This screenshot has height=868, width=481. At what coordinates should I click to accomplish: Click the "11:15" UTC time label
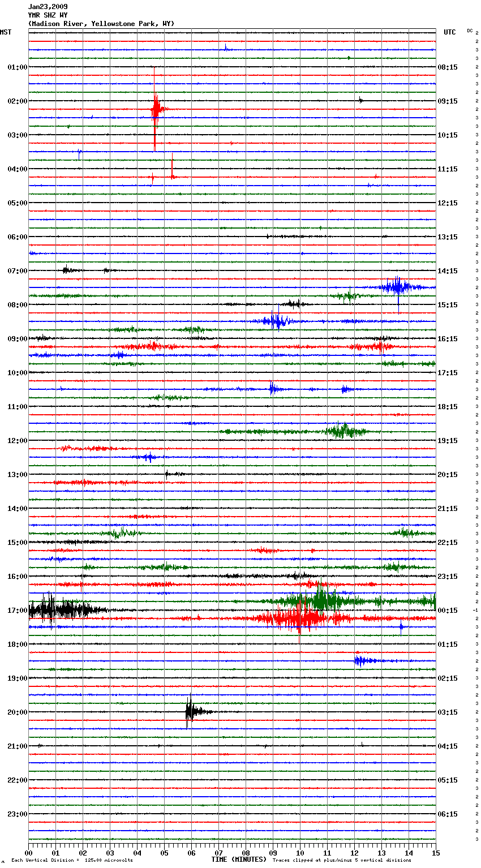[448, 169]
